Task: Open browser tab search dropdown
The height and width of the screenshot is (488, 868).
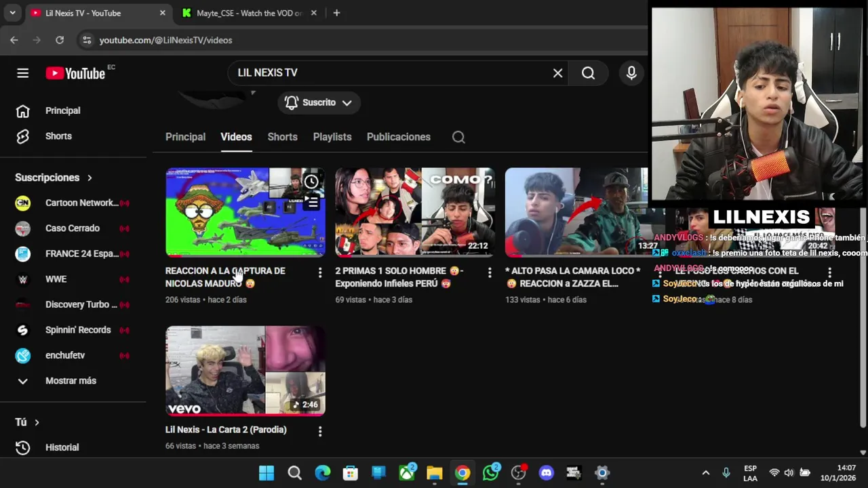Action: pyautogui.click(x=12, y=13)
